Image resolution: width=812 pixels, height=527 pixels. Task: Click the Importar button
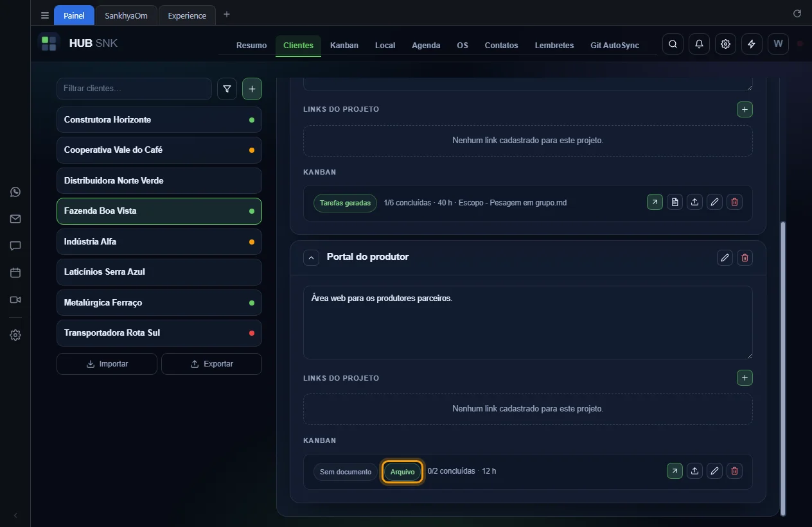(x=107, y=364)
